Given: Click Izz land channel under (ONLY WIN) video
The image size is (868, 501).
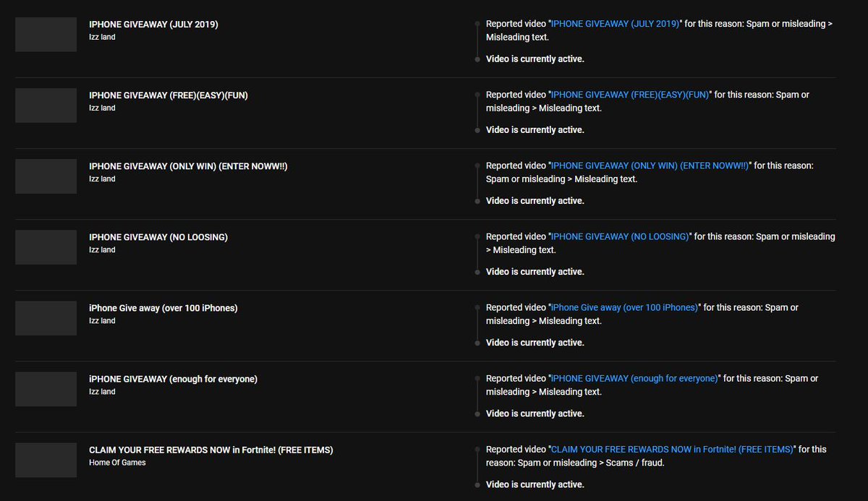Looking at the screenshot, I should click(x=102, y=179).
